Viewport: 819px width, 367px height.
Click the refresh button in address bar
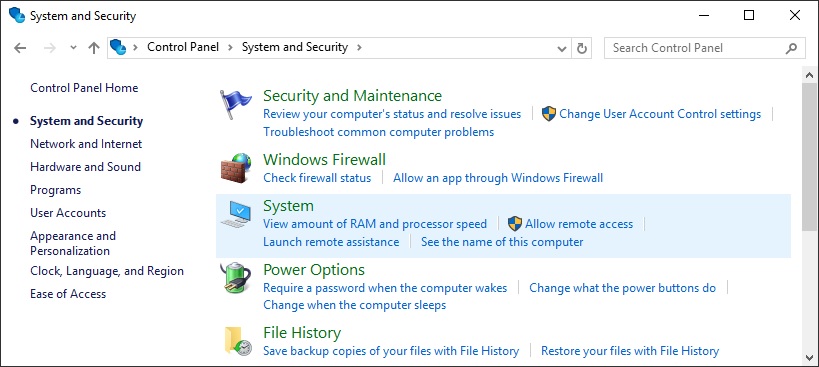582,48
